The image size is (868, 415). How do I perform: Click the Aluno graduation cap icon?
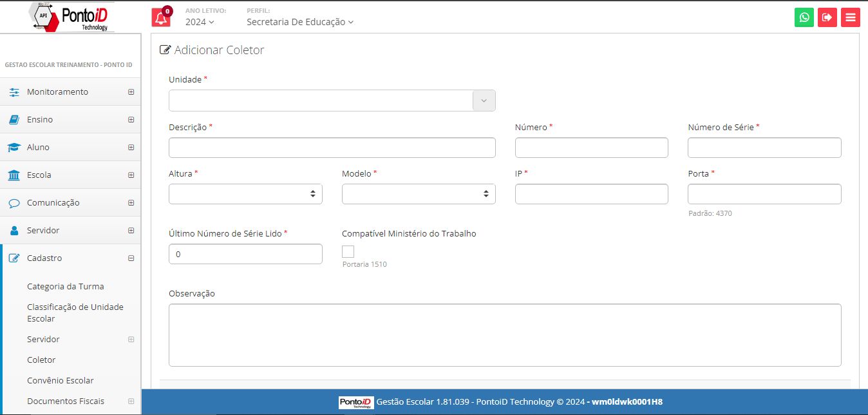(x=14, y=148)
